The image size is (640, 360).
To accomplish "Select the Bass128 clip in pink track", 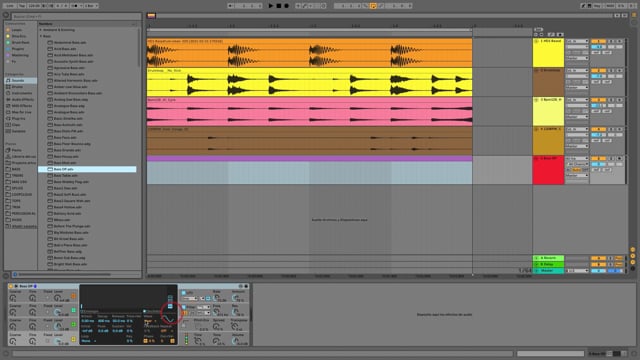I will coord(309,111).
